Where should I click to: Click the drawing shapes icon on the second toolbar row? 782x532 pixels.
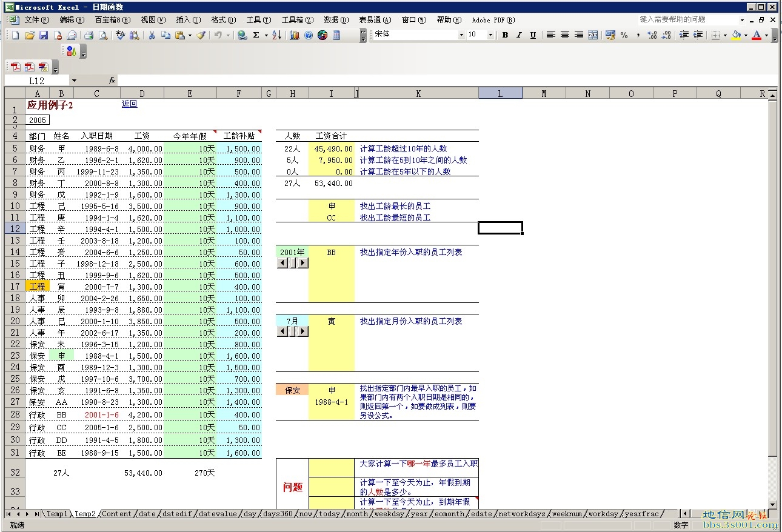(x=72, y=51)
